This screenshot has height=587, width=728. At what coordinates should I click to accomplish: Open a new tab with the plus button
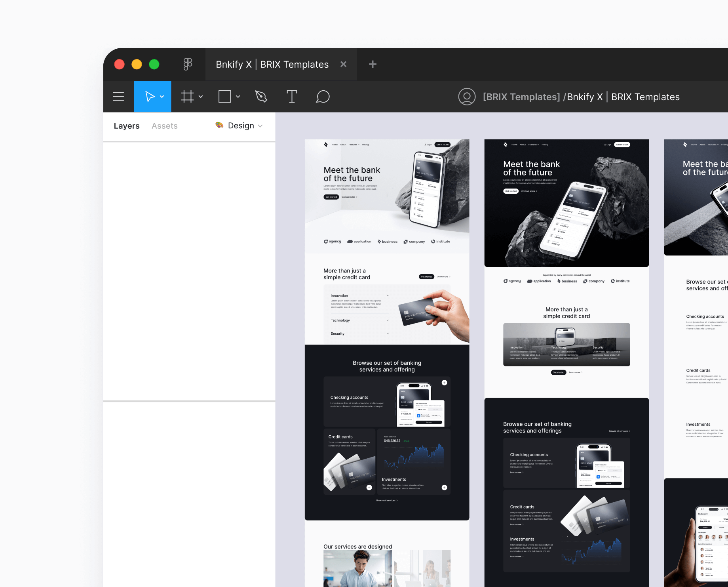click(372, 64)
